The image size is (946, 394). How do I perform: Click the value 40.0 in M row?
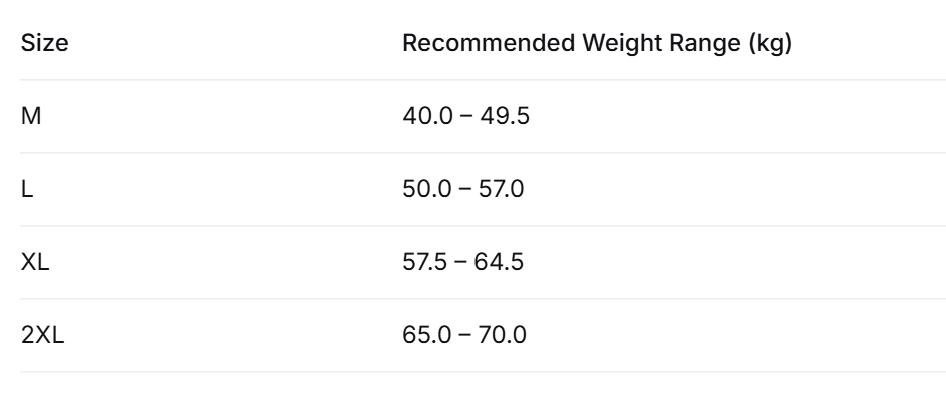[x=427, y=116]
